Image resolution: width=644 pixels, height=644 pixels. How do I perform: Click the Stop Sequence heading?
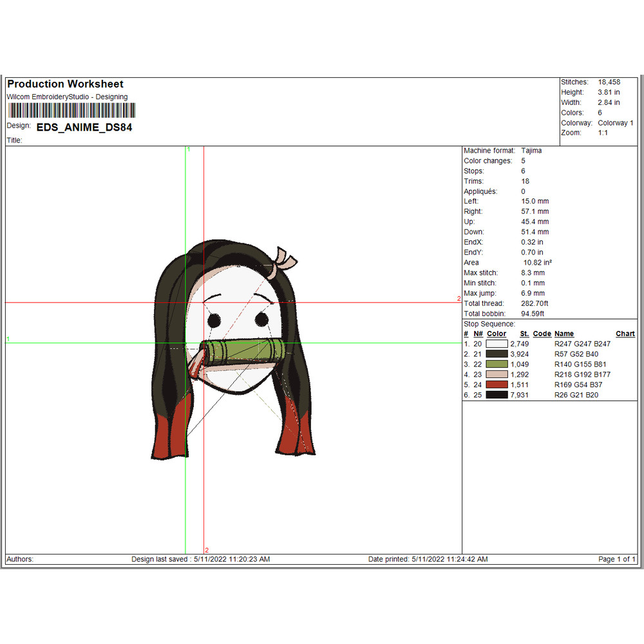point(489,324)
